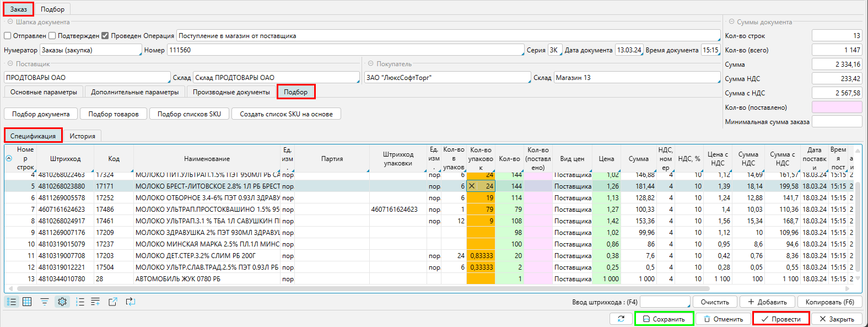Click the gear settings icon below table
Viewport: 868px width, 327px height.
click(62, 302)
